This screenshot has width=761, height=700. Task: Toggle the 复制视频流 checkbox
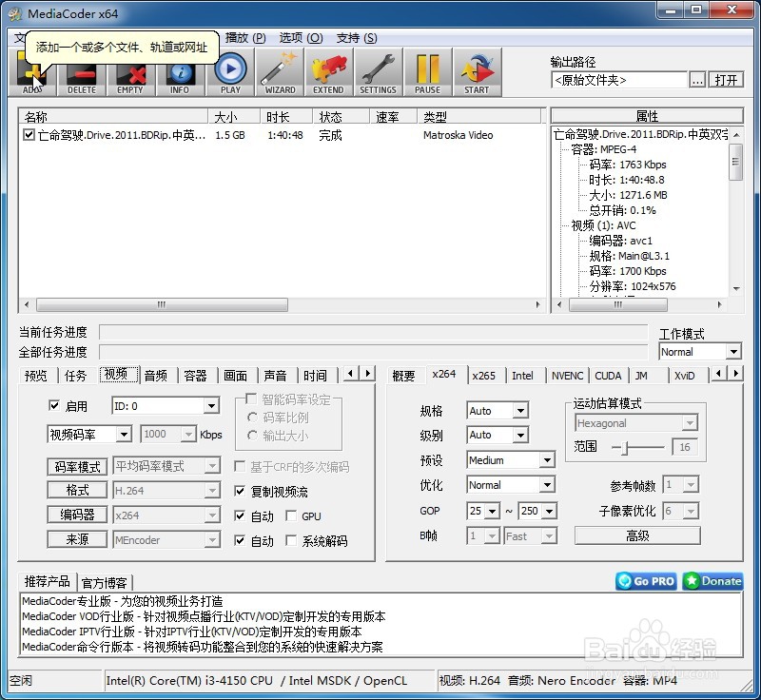(240, 492)
